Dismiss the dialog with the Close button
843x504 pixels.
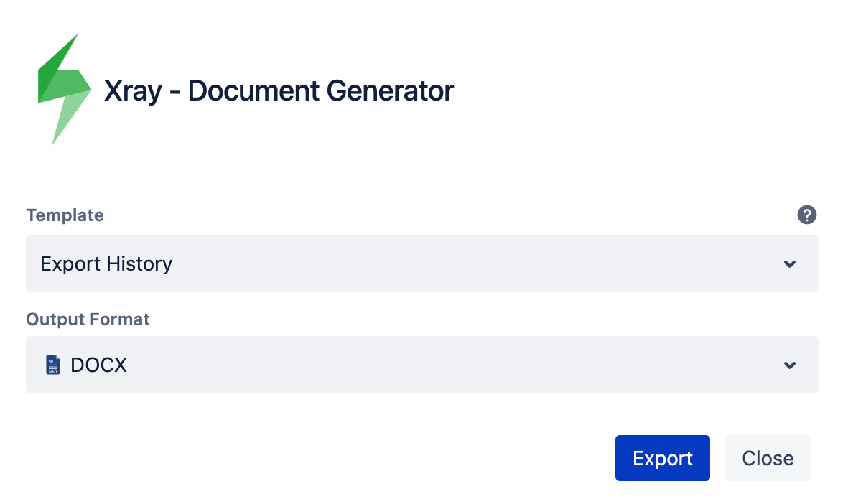click(x=768, y=458)
